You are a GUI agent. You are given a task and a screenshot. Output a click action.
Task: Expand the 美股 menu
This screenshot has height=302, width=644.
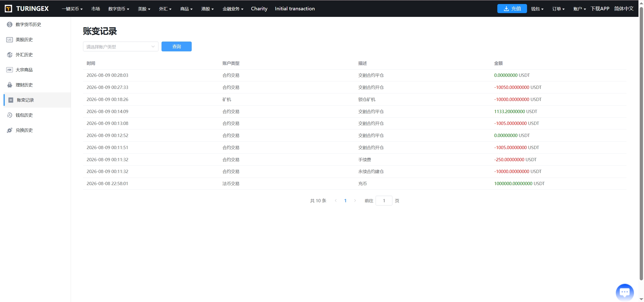coord(144,9)
